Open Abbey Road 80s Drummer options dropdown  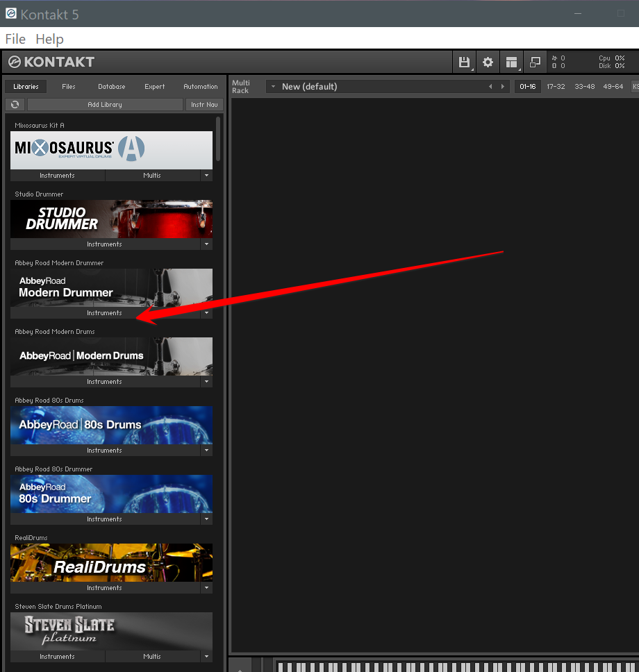(207, 519)
